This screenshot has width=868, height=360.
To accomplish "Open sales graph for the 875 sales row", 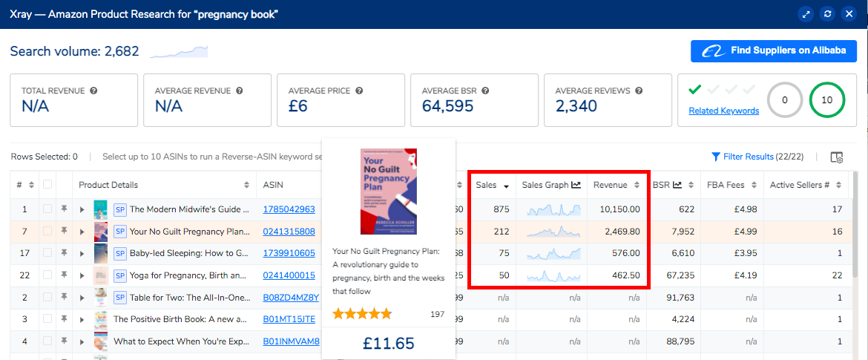I will pyautogui.click(x=553, y=209).
